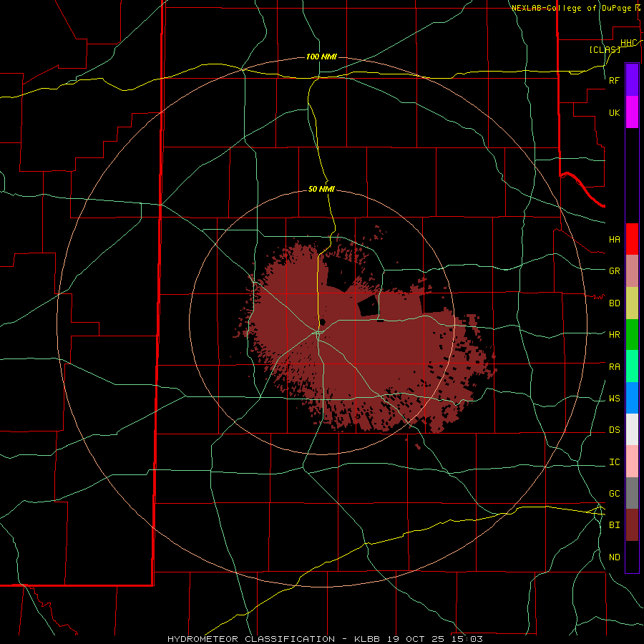Click the white DS color swatch
Viewport: 644px width, 644px height.
[x=632, y=429]
